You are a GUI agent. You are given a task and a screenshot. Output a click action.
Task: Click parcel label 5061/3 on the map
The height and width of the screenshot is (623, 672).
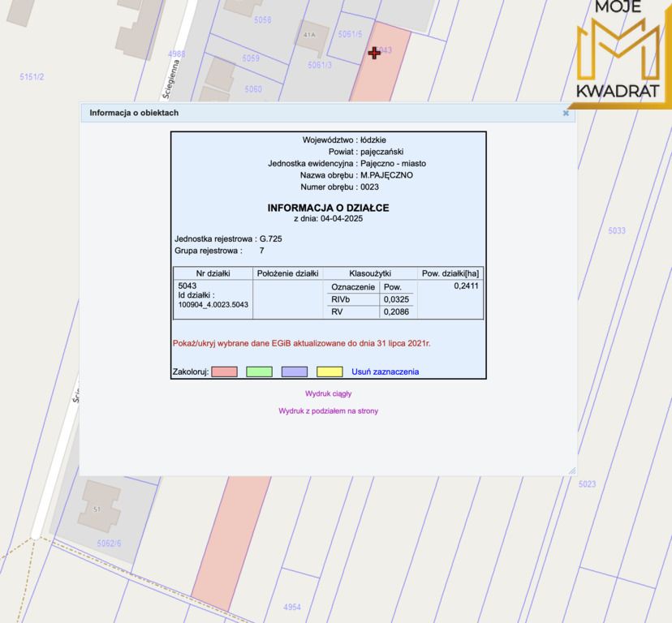pyautogui.click(x=320, y=65)
